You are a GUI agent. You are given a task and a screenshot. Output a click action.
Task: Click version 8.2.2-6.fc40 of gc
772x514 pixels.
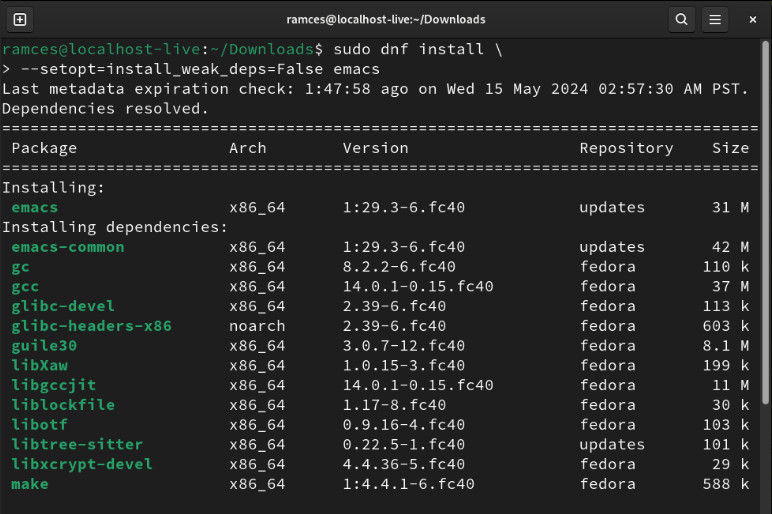pyautogui.click(x=399, y=267)
